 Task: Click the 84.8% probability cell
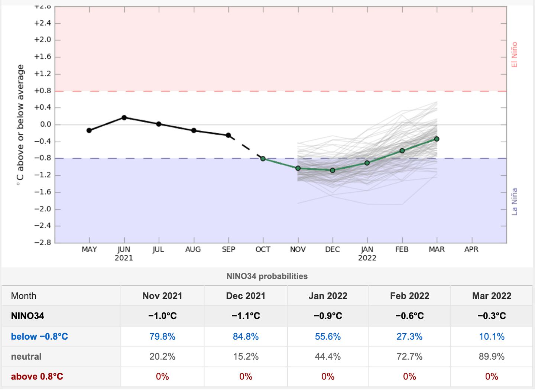246,337
